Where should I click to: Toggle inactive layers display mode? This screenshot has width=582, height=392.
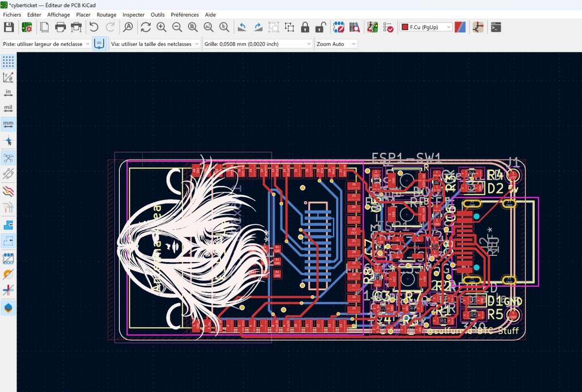(8, 191)
